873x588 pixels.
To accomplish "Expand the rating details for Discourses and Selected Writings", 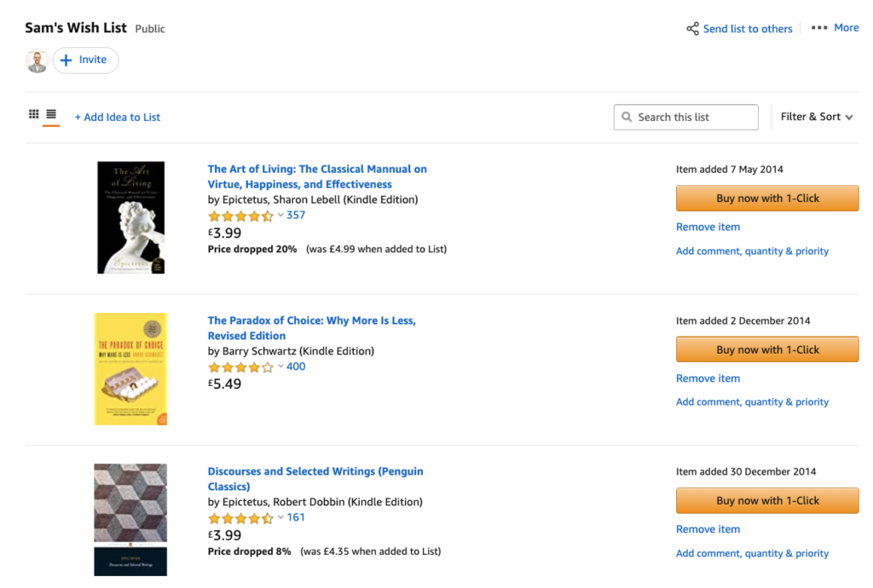I will (279, 516).
